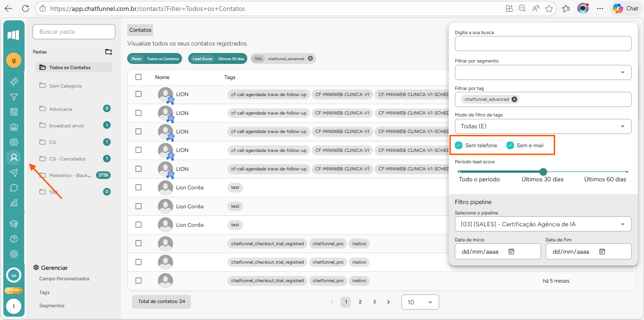
Task: Click the add new folder icon
Action: click(108, 52)
